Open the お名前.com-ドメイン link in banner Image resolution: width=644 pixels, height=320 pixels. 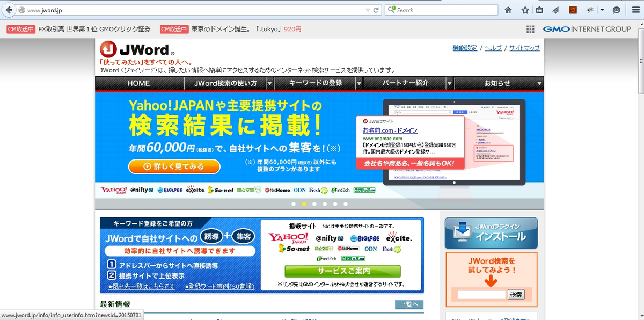pos(390,130)
